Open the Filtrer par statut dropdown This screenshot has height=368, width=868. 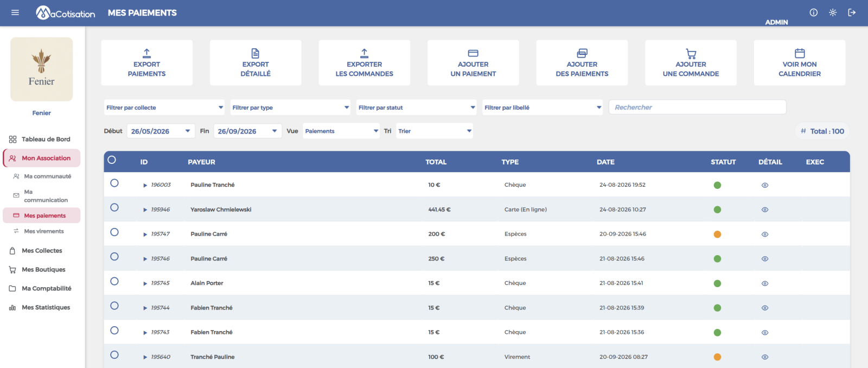point(417,107)
